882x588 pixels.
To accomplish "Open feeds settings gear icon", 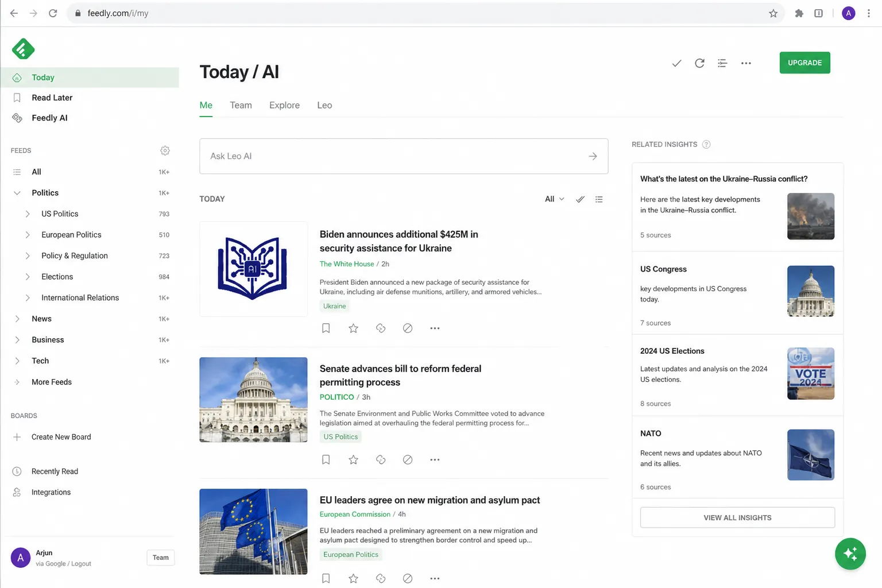I will 165,150.
